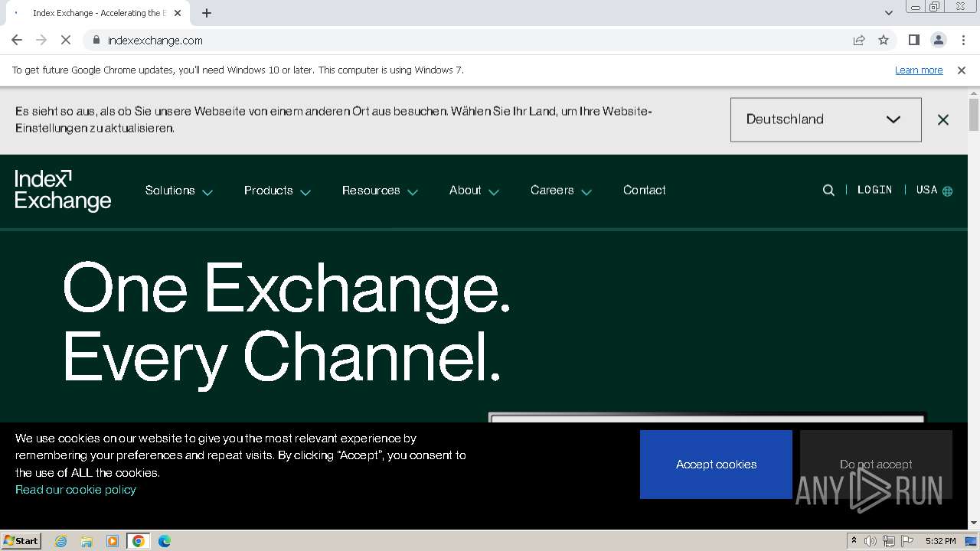Image resolution: width=980 pixels, height=551 pixels.
Task: Dismiss the country selection banner
Action: click(943, 119)
